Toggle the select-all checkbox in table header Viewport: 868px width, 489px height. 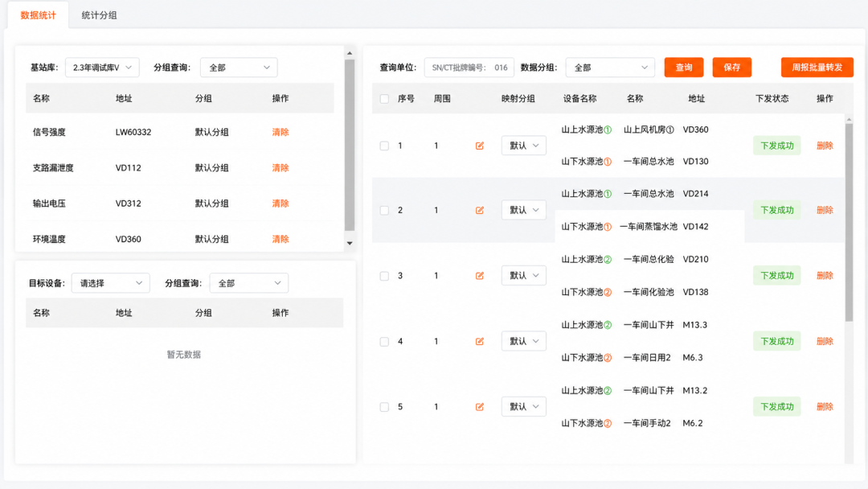pyautogui.click(x=384, y=99)
